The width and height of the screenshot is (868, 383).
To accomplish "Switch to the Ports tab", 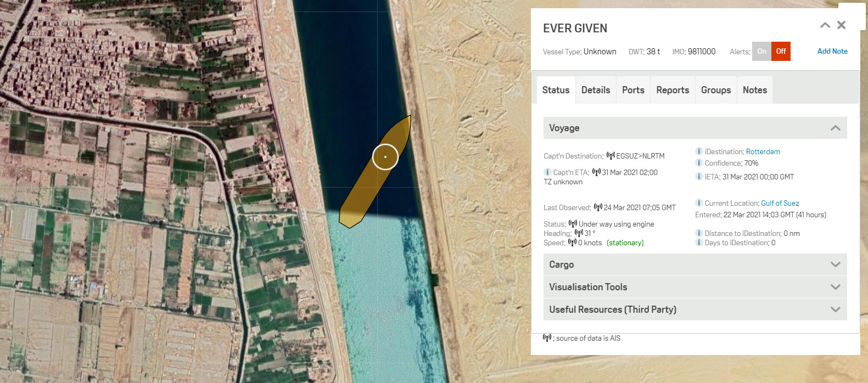I will [633, 90].
